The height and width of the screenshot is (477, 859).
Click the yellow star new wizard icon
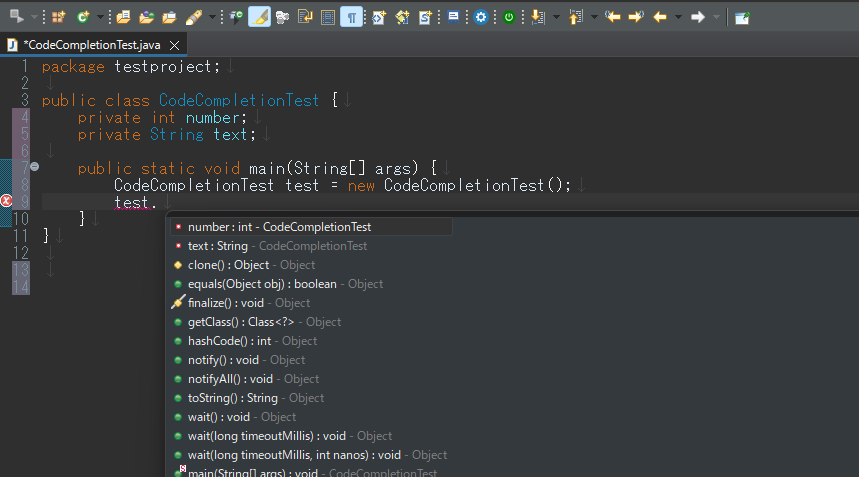tap(402, 18)
